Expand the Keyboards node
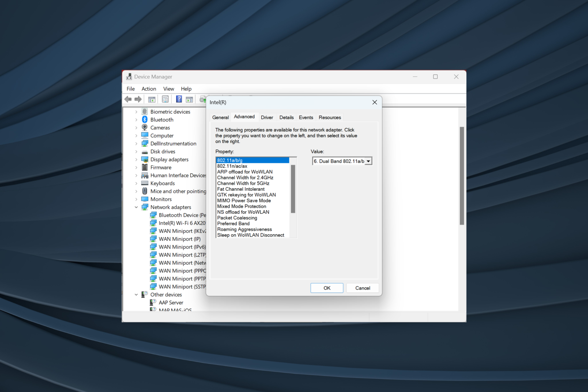 (x=136, y=183)
